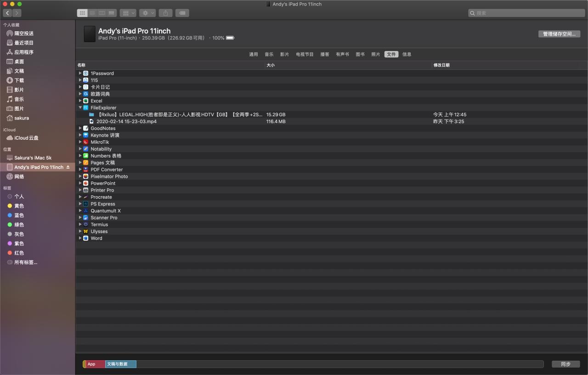Expand the GoodNotes app files

[80, 128]
